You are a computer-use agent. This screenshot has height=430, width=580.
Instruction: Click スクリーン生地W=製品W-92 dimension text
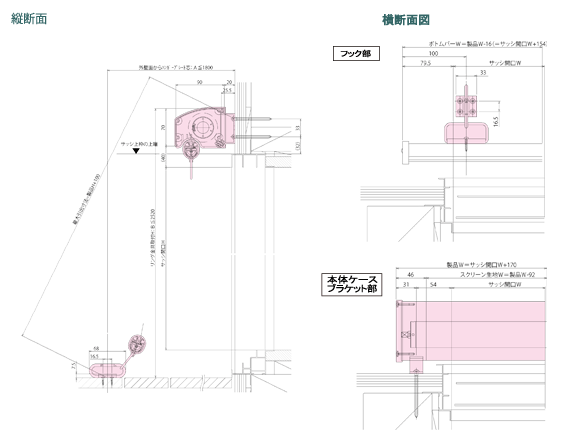point(497,275)
